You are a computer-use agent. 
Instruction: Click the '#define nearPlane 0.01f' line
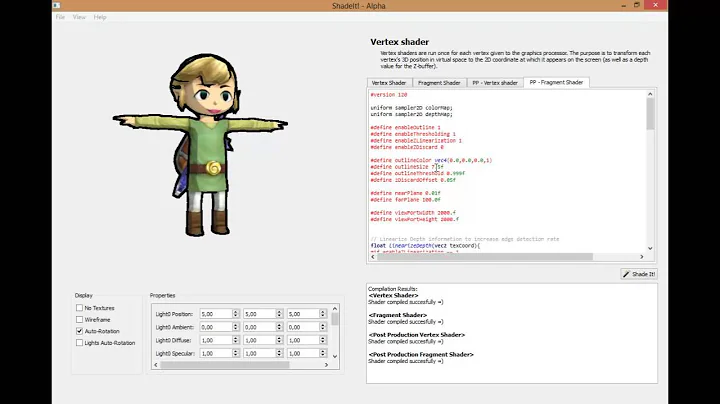point(405,193)
